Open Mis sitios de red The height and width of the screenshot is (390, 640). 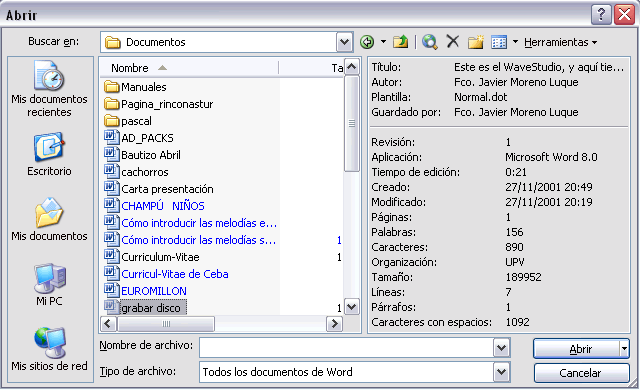click(49, 349)
